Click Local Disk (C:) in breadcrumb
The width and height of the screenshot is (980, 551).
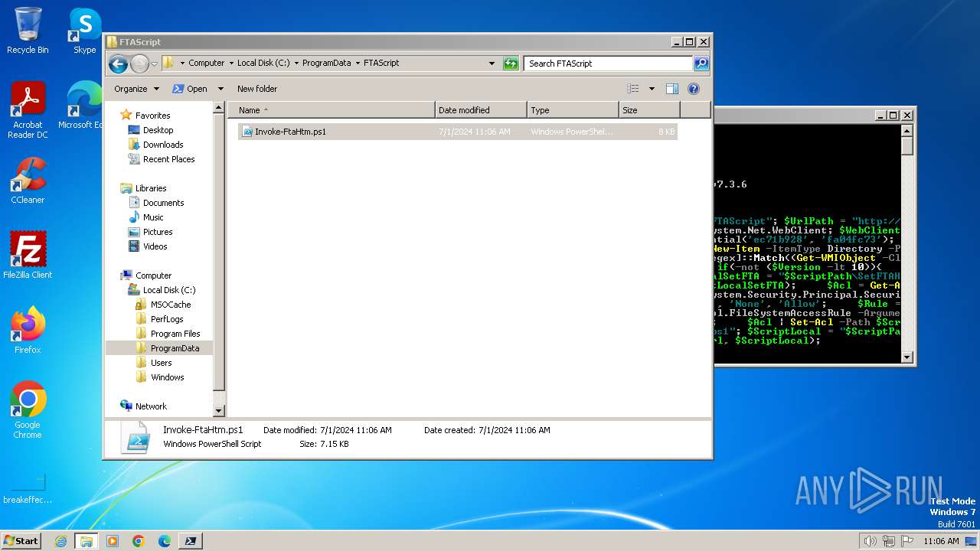click(264, 64)
